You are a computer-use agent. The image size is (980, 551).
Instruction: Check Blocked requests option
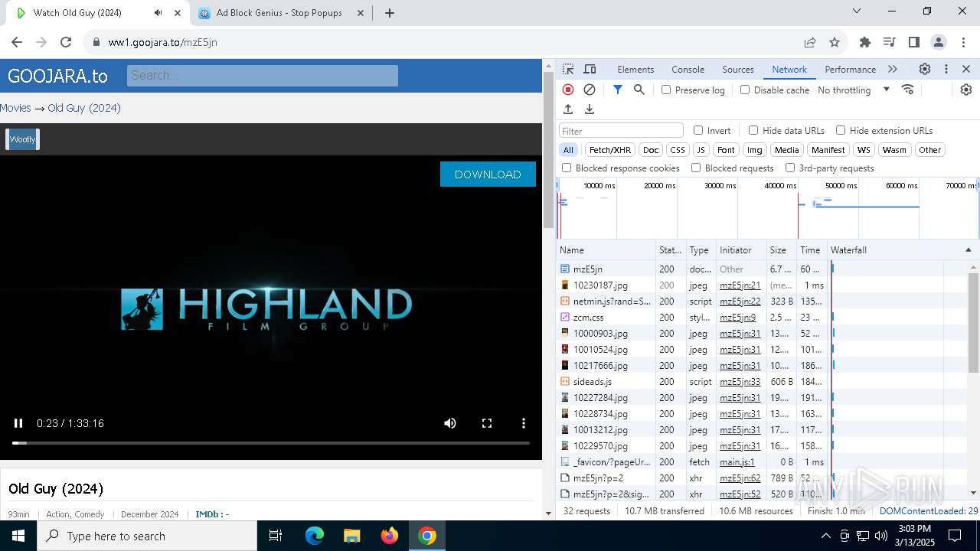(x=696, y=168)
